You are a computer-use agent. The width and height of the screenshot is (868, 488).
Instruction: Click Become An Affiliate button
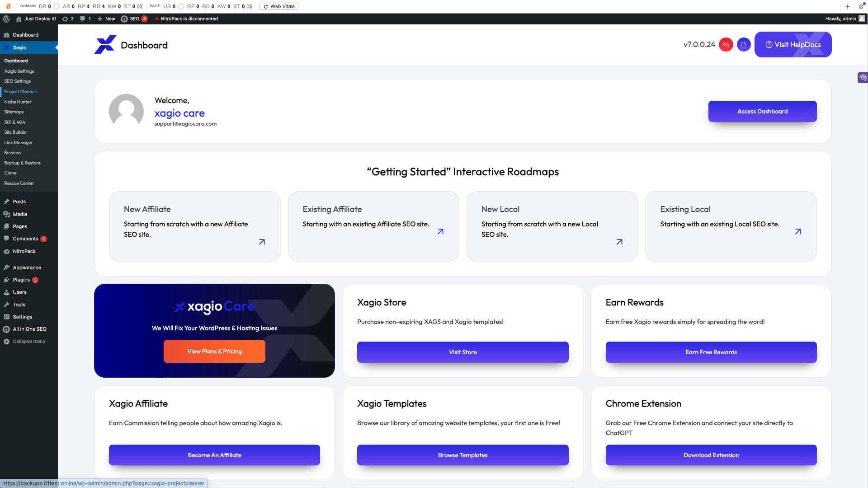click(214, 455)
